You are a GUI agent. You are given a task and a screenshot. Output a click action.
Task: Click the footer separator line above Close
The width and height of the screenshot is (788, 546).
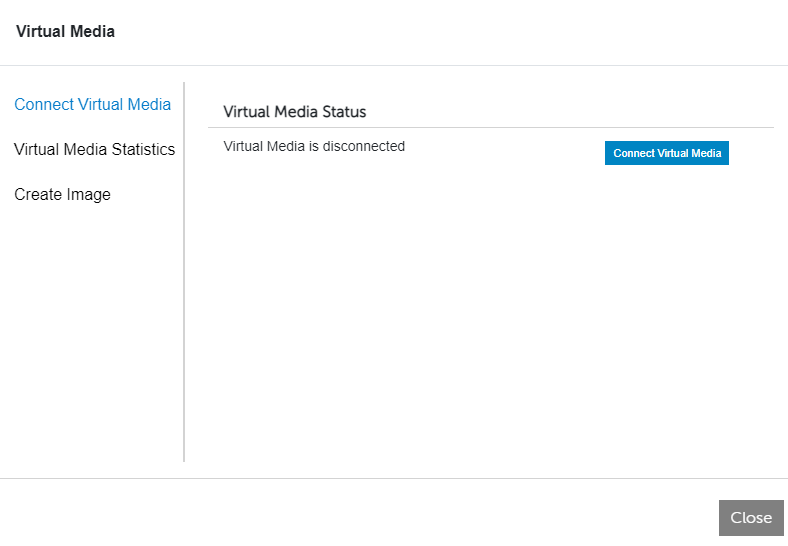[x=394, y=478]
